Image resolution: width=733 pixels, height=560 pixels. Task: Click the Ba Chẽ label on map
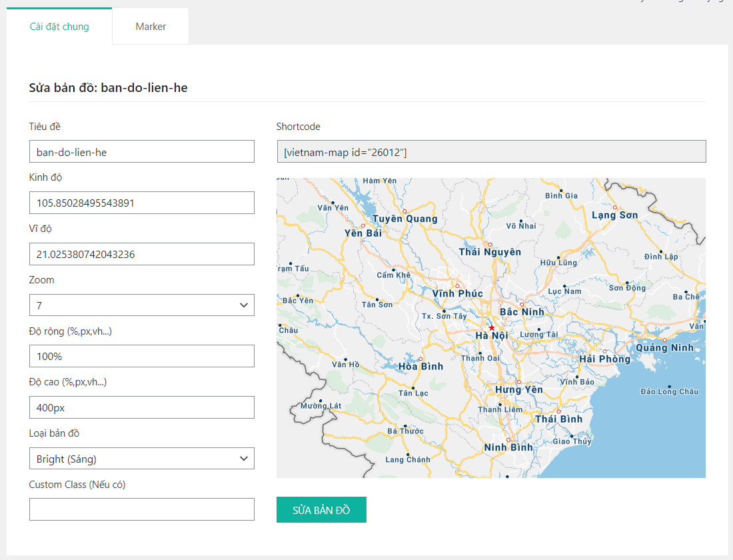pos(686,297)
